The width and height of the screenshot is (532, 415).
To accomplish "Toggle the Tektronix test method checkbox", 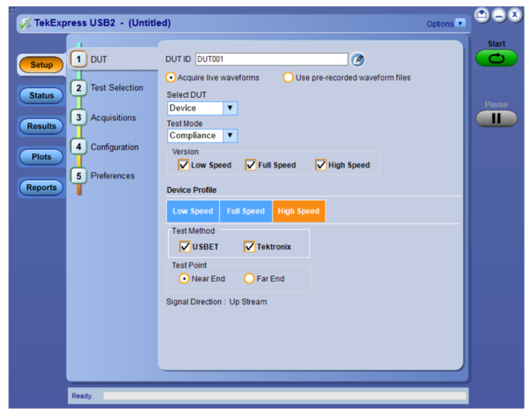I will [250, 247].
